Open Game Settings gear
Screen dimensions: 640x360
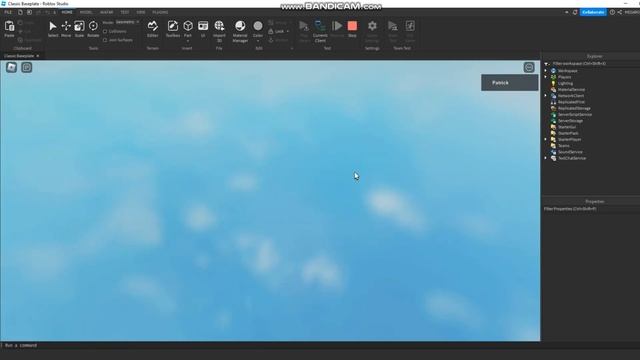pos(372,26)
